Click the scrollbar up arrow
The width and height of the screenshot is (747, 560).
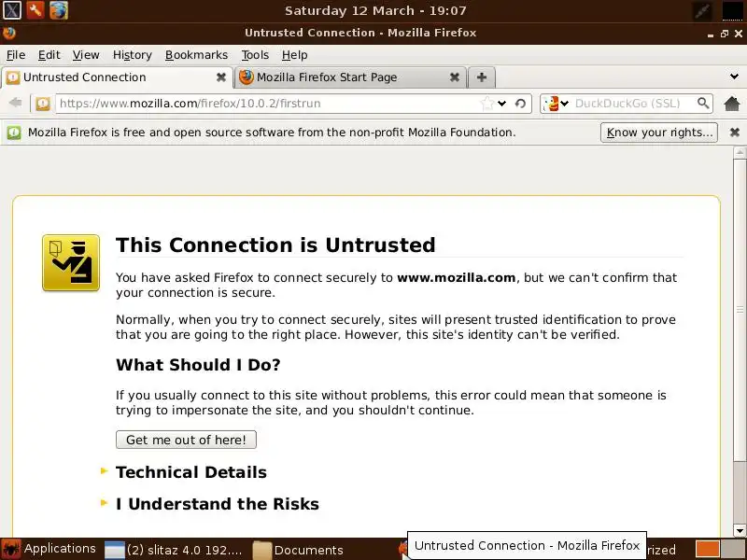pos(740,152)
